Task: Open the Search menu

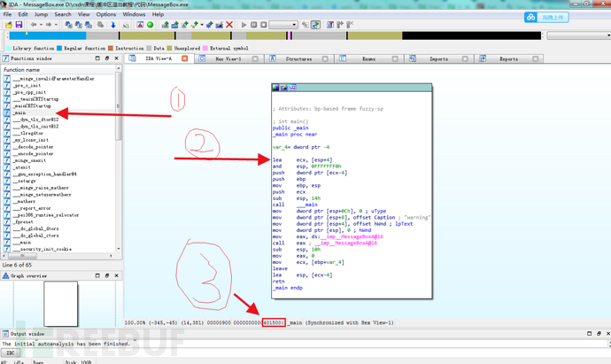Action: coord(63,14)
